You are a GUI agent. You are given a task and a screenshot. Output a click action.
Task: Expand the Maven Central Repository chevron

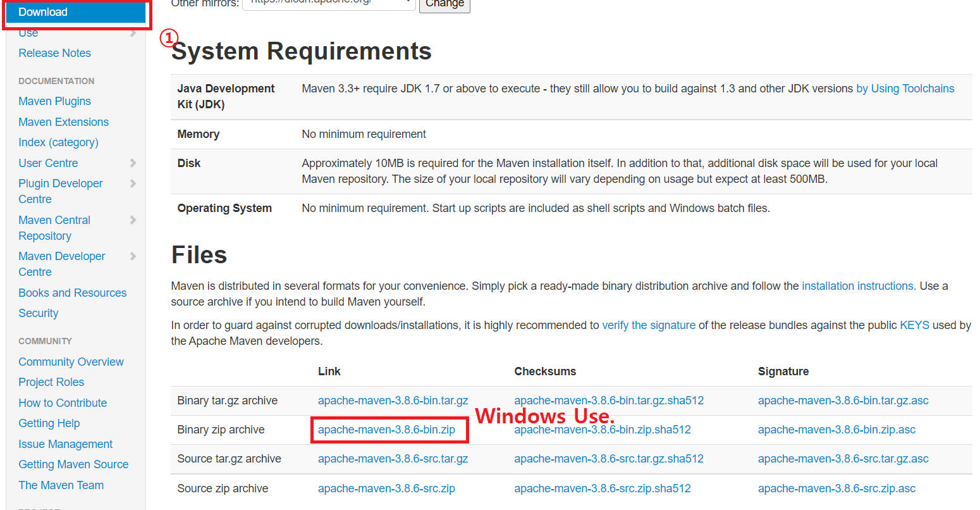coord(133,220)
